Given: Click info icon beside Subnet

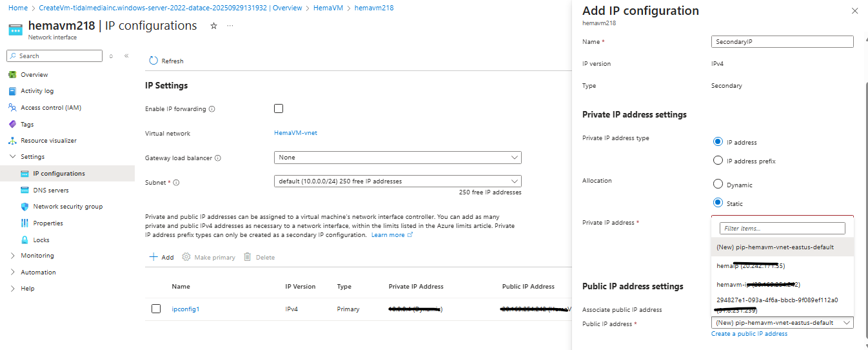Looking at the screenshot, I should (176, 183).
